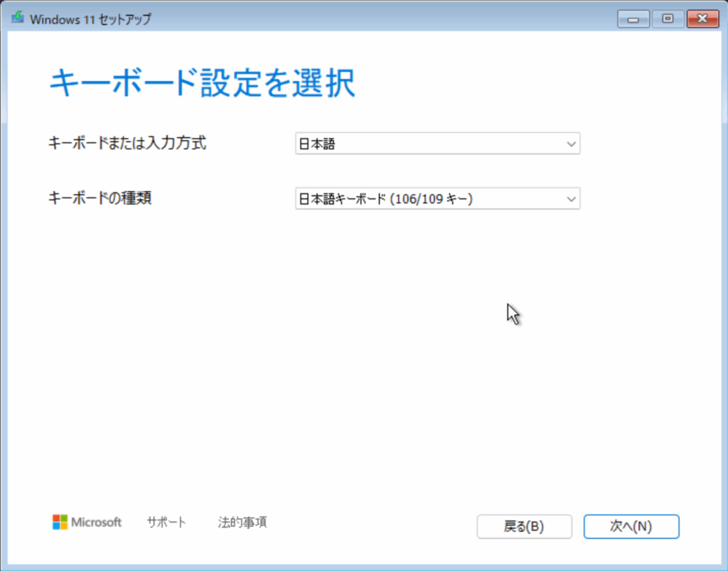The height and width of the screenshot is (571, 728).
Task: Expand the キーボードの種類 dropdown arrow
Action: [x=570, y=199]
